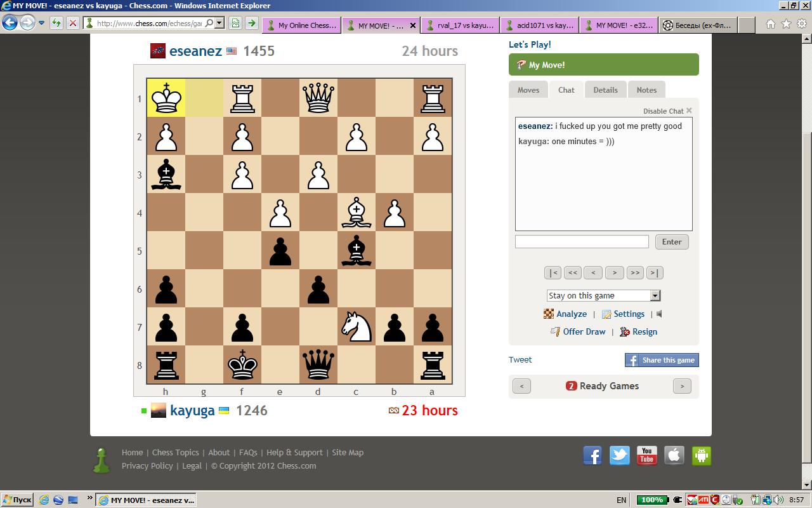Open the Twitter icon in footer
This screenshot has width=812, height=508.
point(620,455)
